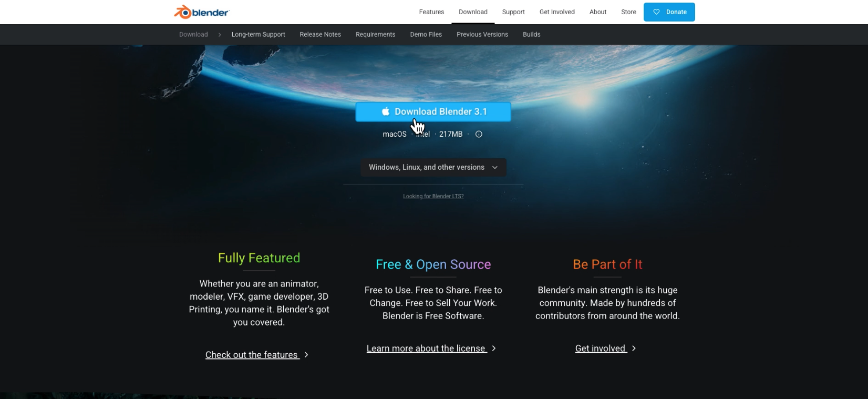Open Previous Versions subpage
Screen dimensions: 868x399
pos(482,35)
